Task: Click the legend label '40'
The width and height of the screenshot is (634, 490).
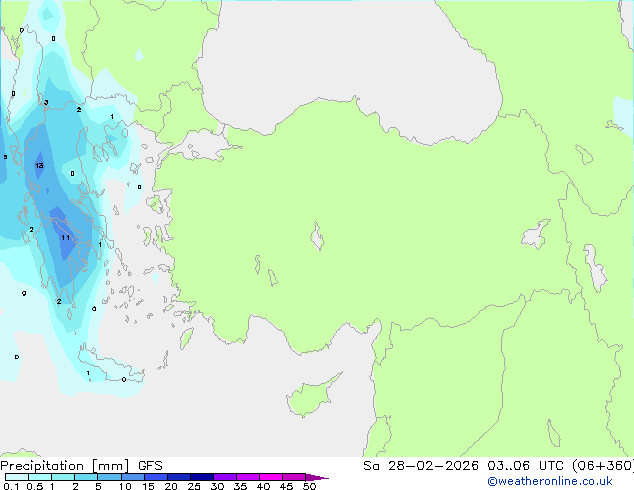Action: (x=263, y=486)
